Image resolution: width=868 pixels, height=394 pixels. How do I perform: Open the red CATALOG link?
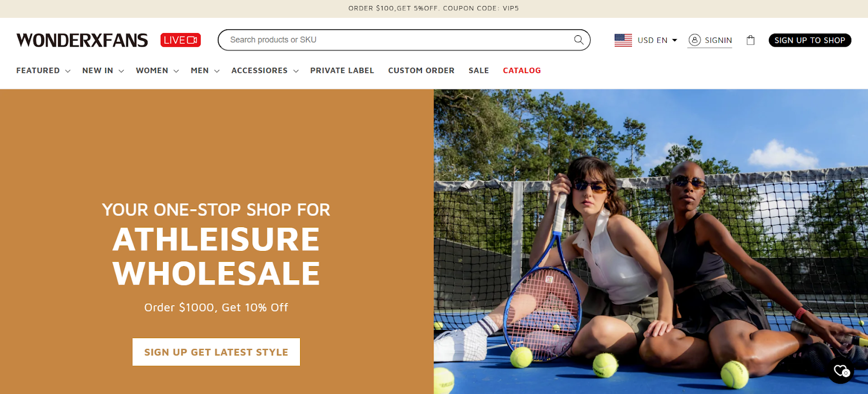click(x=522, y=70)
